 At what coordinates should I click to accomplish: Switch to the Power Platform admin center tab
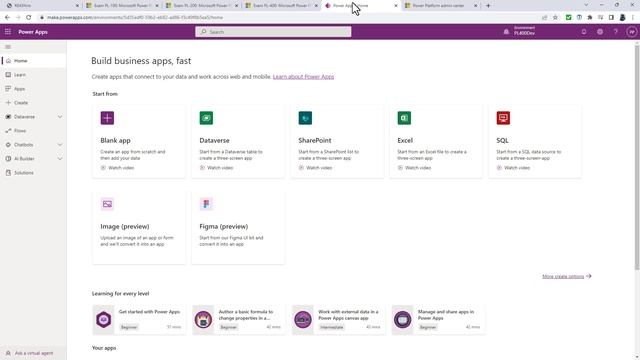pos(440,6)
